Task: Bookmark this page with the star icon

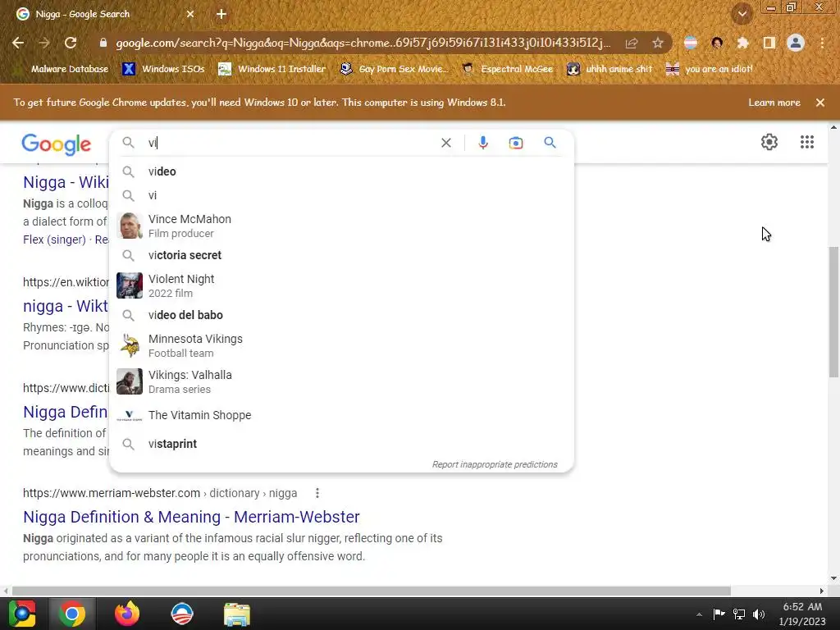Action: 658,43
